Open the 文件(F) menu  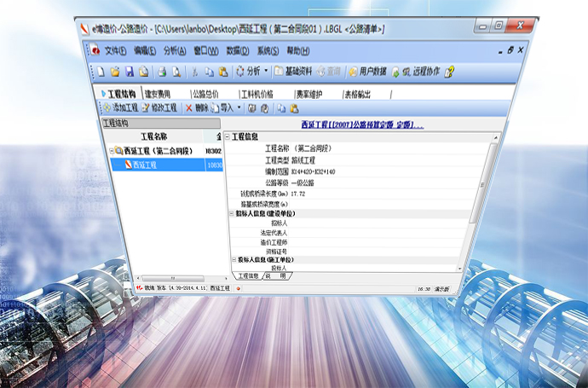coord(115,50)
